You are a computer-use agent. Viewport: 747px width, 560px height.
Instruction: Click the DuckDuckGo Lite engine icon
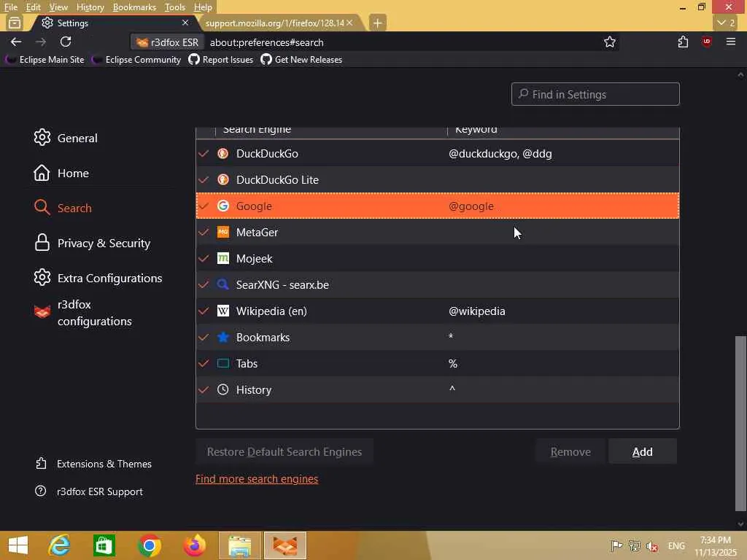222,179
